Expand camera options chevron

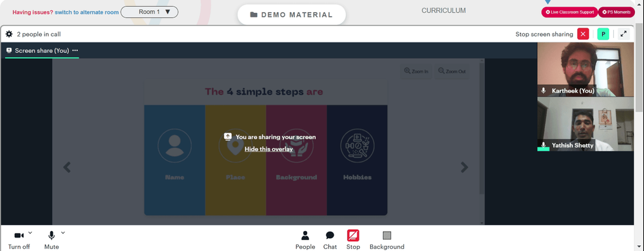30,232
